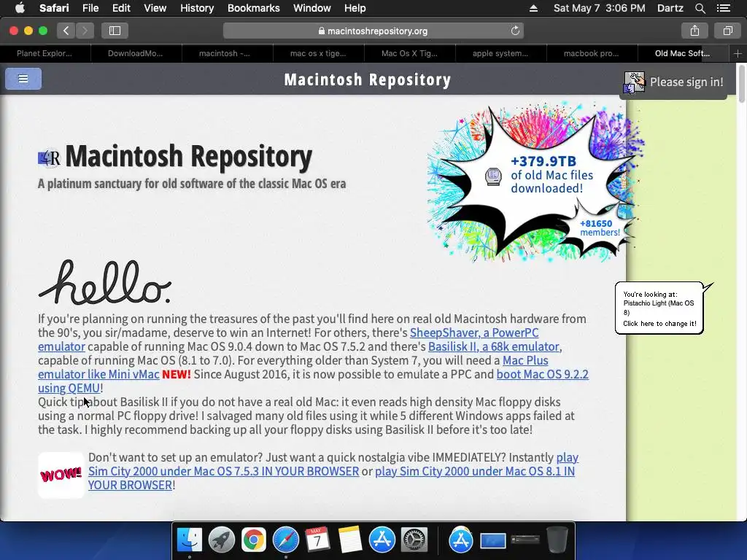This screenshot has height=560, width=747.
Task: Open Launchpad from the Dock
Action: (222, 540)
